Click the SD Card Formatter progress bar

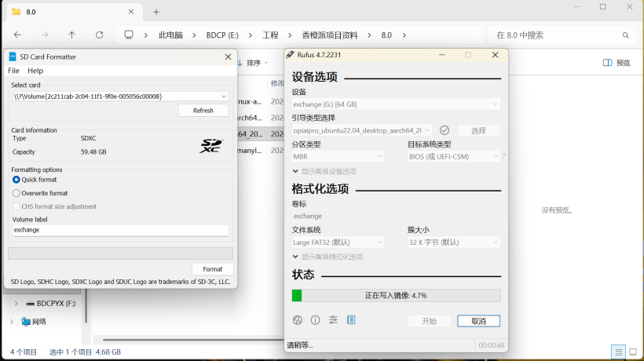(x=120, y=253)
